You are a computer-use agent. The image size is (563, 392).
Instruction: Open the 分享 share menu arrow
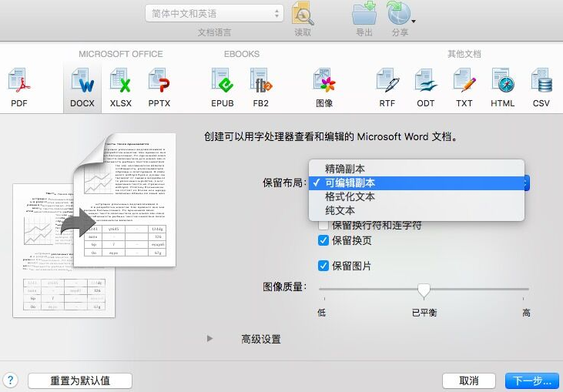pyautogui.click(x=414, y=22)
